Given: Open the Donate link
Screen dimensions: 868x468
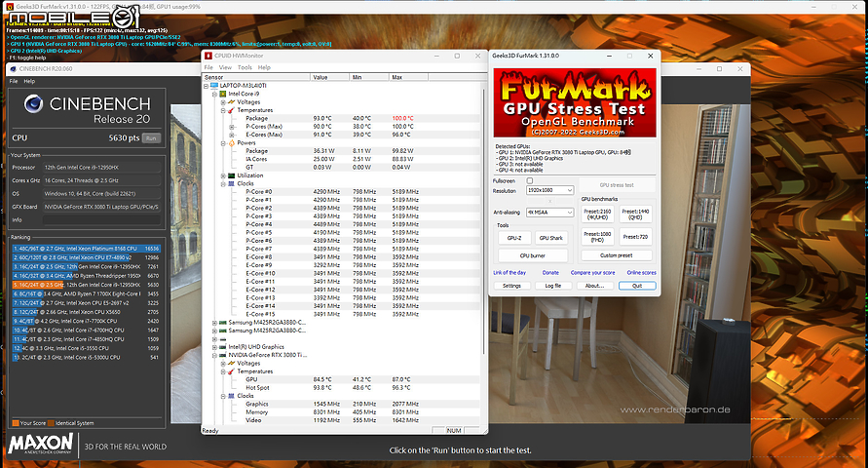Looking at the screenshot, I should pos(550,273).
